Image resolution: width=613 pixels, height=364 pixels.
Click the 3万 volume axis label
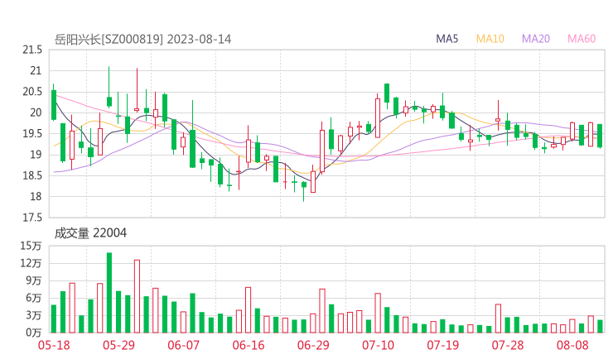(x=34, y=315)
